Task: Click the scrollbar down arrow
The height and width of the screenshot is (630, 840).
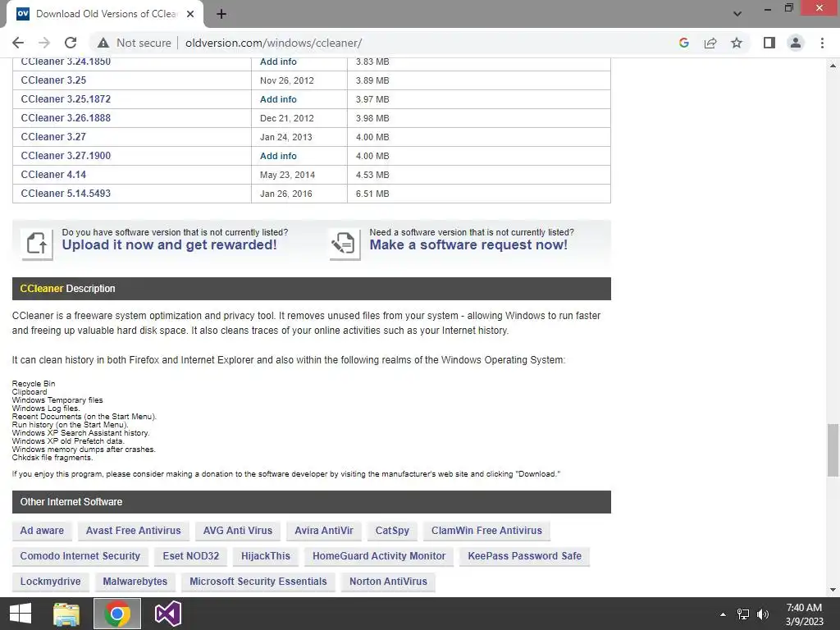Action: click(x=833, y=590)
